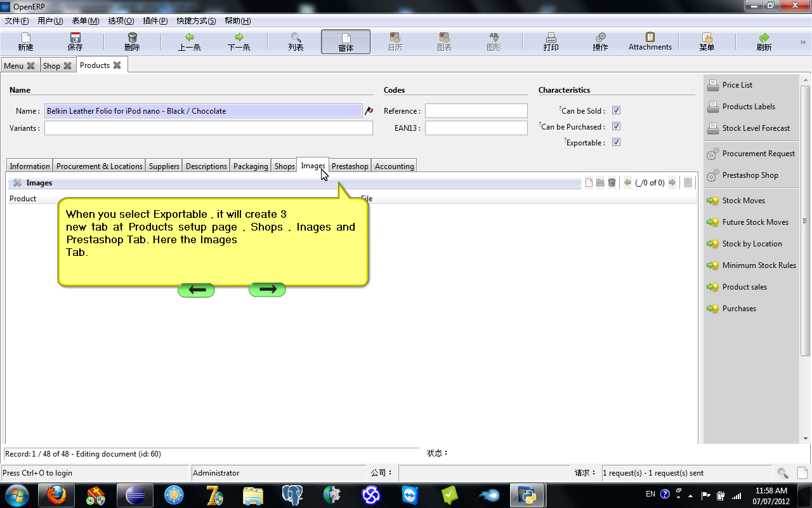The width and height of the screenshot is (812, 508).
Task: Open the 帮助(H) menu
Action: pyautogui.click(x=237, y=21)
